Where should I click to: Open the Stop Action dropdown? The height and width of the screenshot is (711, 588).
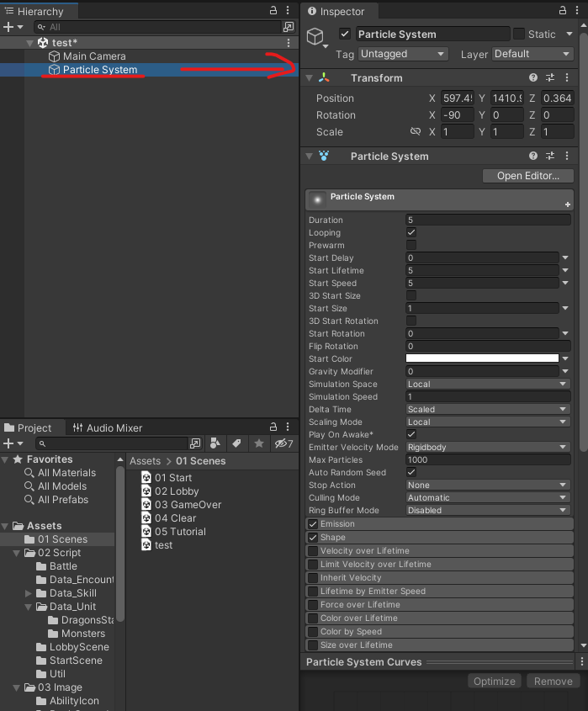(488, 485)
